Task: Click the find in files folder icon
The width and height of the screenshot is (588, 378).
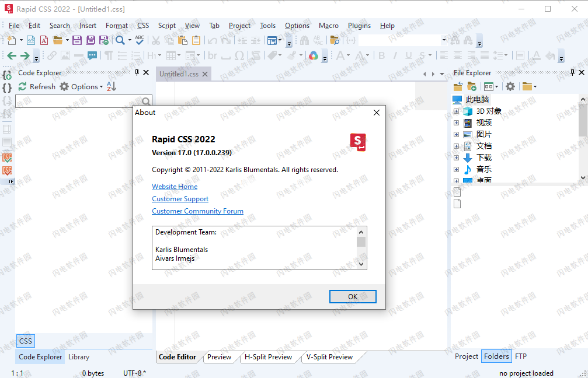Action: (334, 40)
